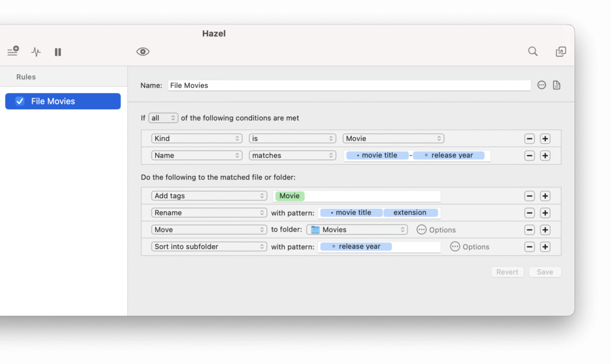Open the Movies destination folder dropdown
This screenshot has width=611, height=364.
click(357, 229)
